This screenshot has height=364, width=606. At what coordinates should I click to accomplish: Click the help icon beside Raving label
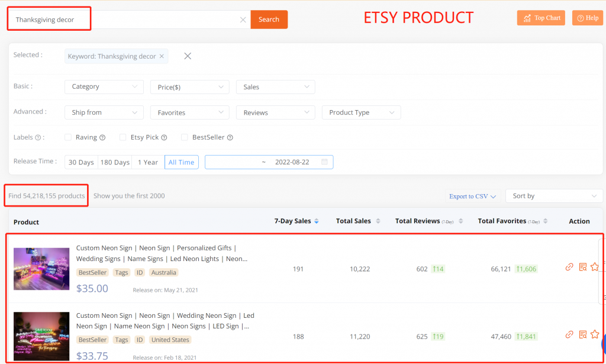coord(102,137)
